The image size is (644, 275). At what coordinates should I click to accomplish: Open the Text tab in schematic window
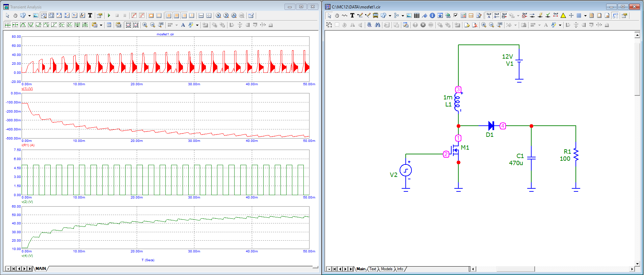coord(373,269)
